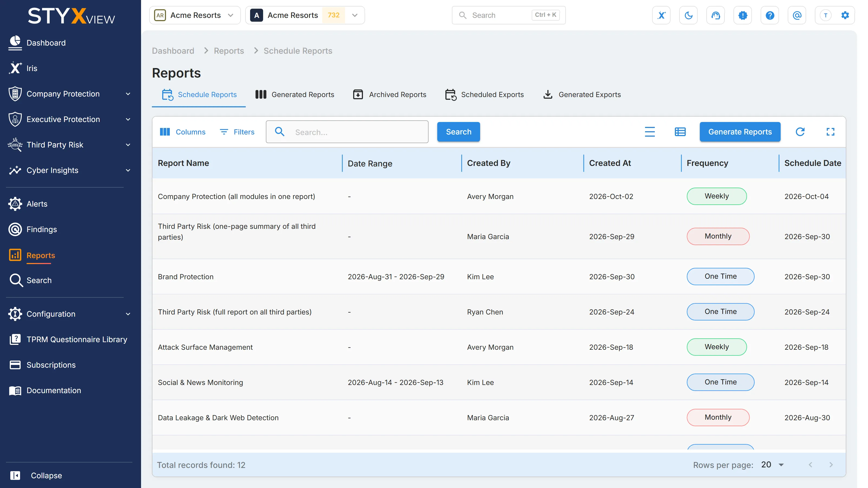The image size is (868, 488).
Task: Switch to Generated Exports tab
Action: click(582, 95)
